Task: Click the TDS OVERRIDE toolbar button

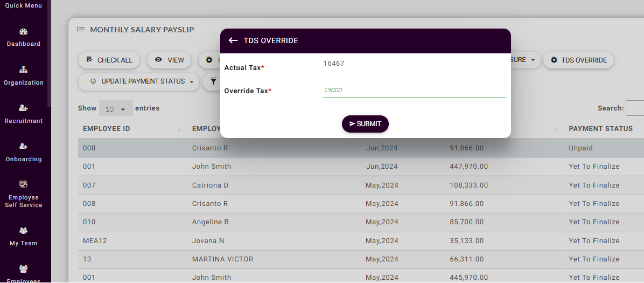Action: pos(578,60)
